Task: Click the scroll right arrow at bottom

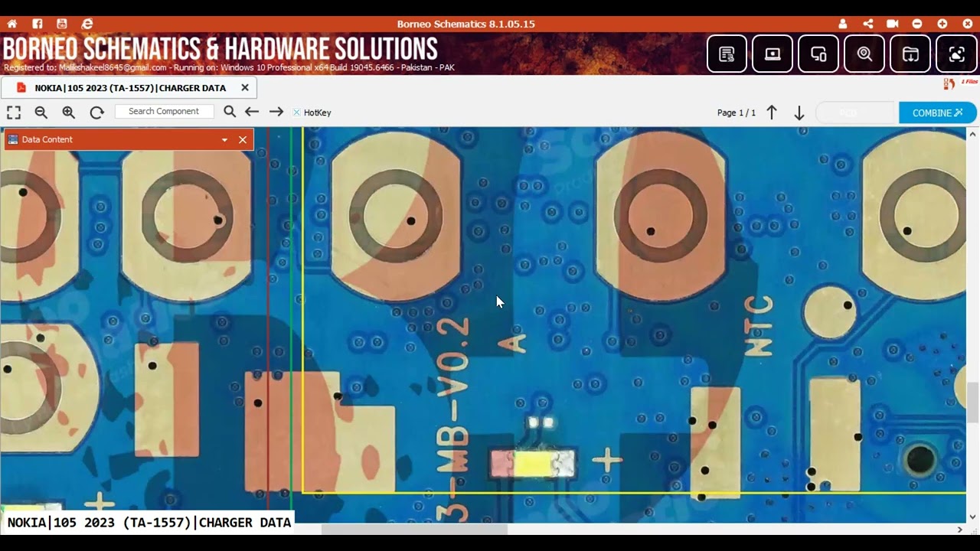Action: click(x=960, y=530)
